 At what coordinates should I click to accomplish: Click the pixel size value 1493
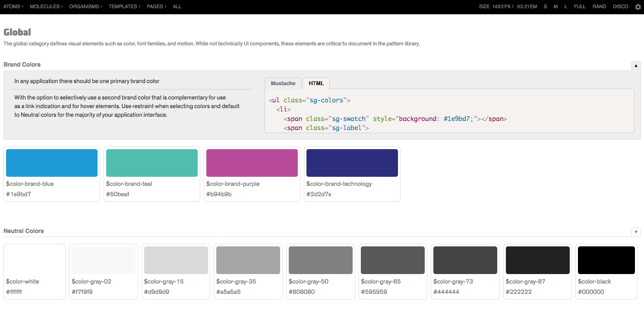tap(498, 6)
